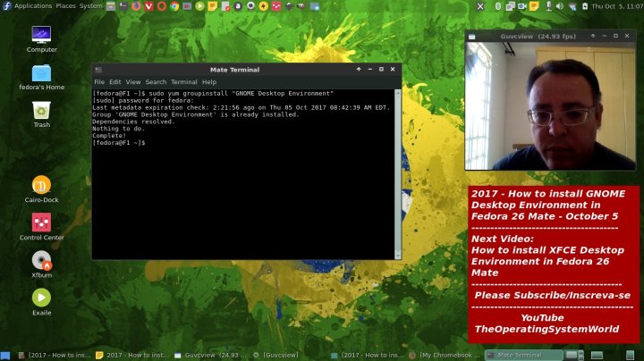Screen dimensions: 644x361
Task: Open the Places menu in top panel
Action: (x=66, y=6)
